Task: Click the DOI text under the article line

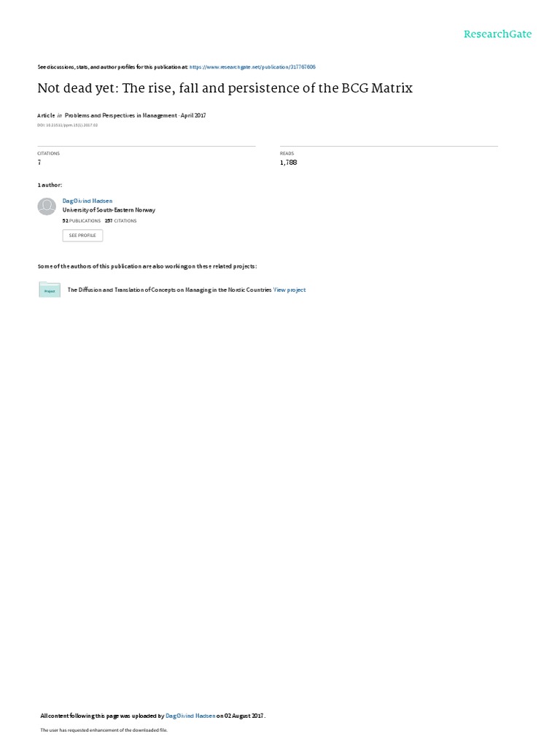Action: tap(68, 125)
